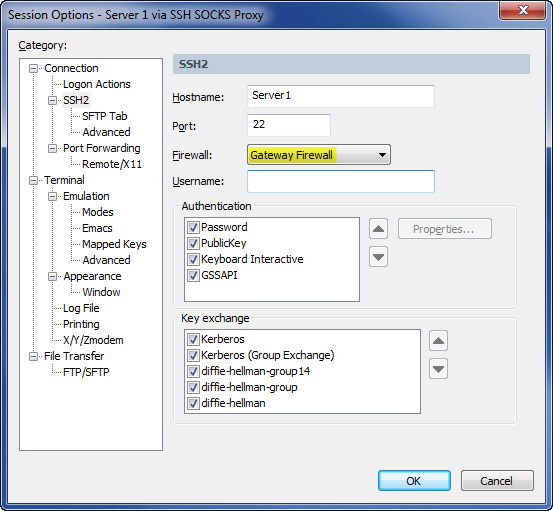
Task: Toggle Kerberos (Group Exchange) checkbox
Action: (x=193, y=355)
